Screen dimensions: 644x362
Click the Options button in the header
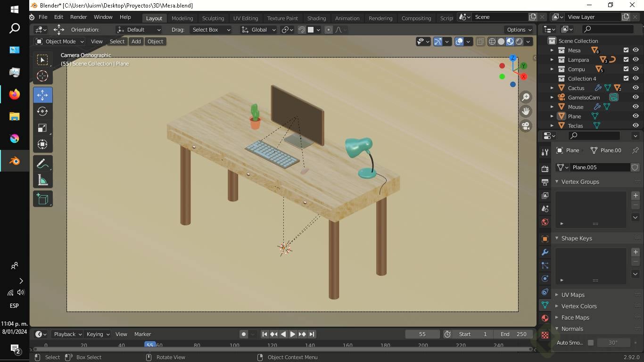click(519, 30)
